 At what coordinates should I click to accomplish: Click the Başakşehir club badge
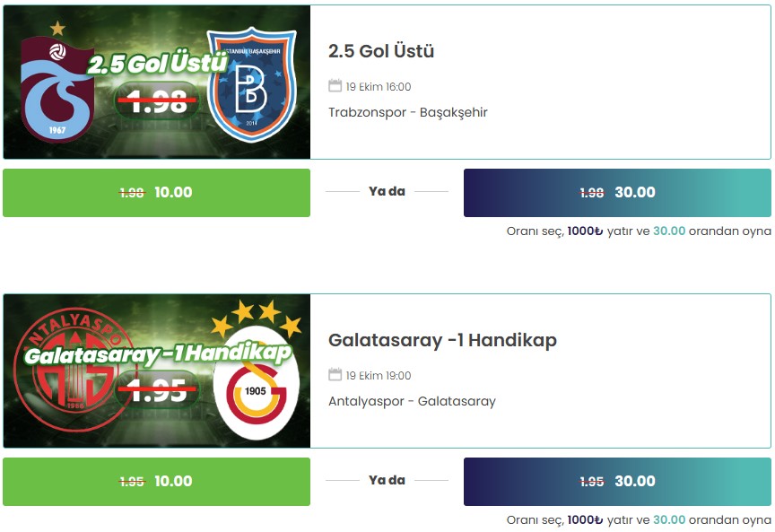click(251, 84)
